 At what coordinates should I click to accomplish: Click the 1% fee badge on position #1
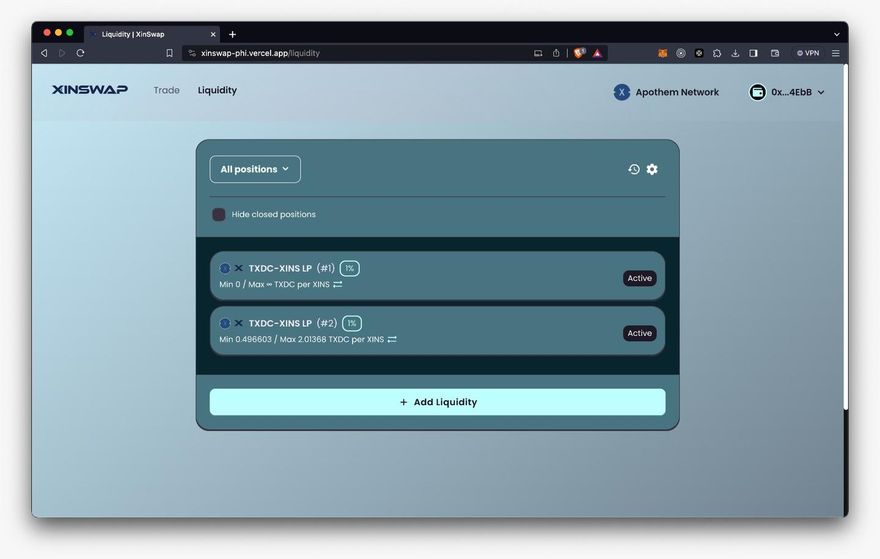pyautogui.click(x=350, y=268)
